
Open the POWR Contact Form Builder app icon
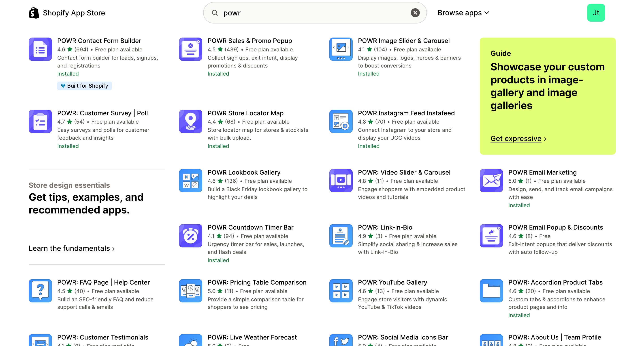coord(40,49)
